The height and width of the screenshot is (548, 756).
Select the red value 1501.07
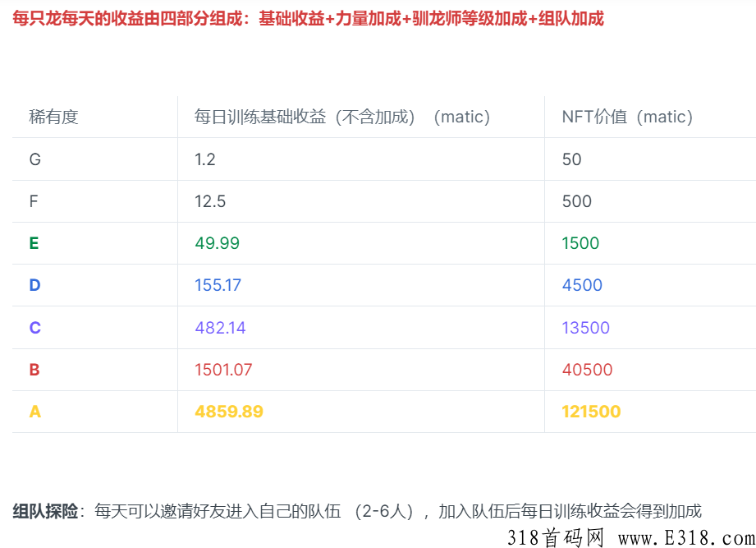[223, 370]
